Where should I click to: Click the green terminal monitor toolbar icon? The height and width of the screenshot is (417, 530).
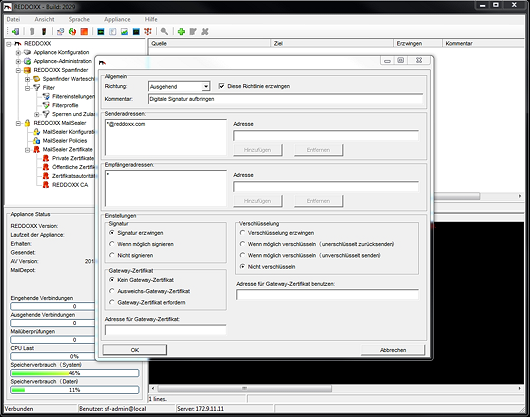(101, 31)
